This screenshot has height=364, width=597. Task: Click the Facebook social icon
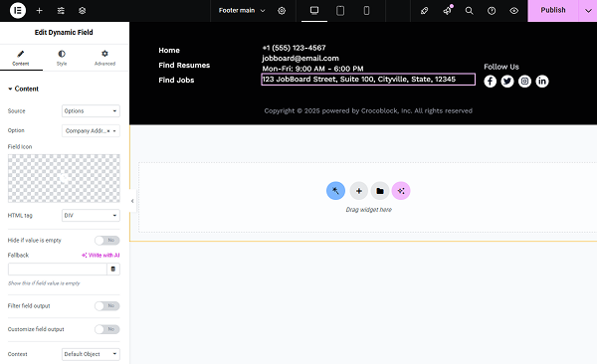(x=490, y=82)
